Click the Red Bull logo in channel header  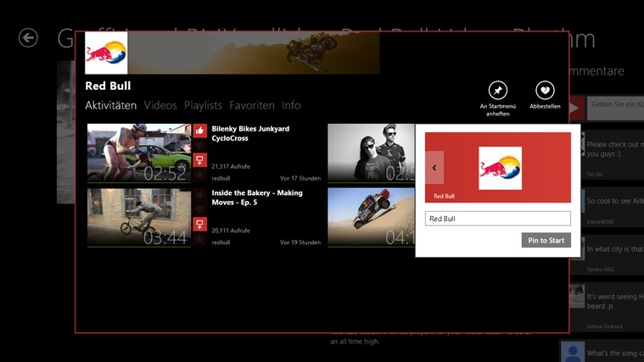point(106,53)
